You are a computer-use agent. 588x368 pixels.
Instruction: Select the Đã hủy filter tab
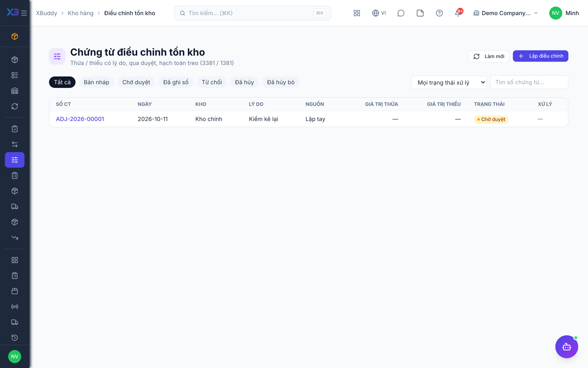tap(244, 82)
